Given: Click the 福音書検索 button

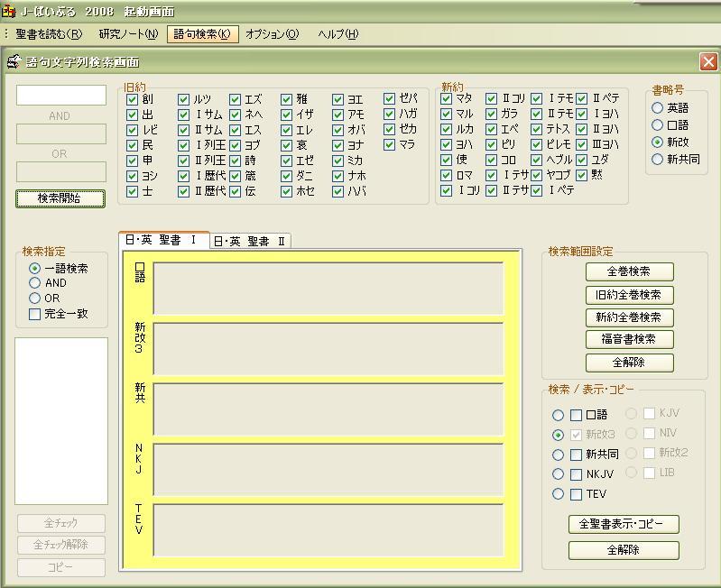Looking at the screenshot, I should pos(630,339).
